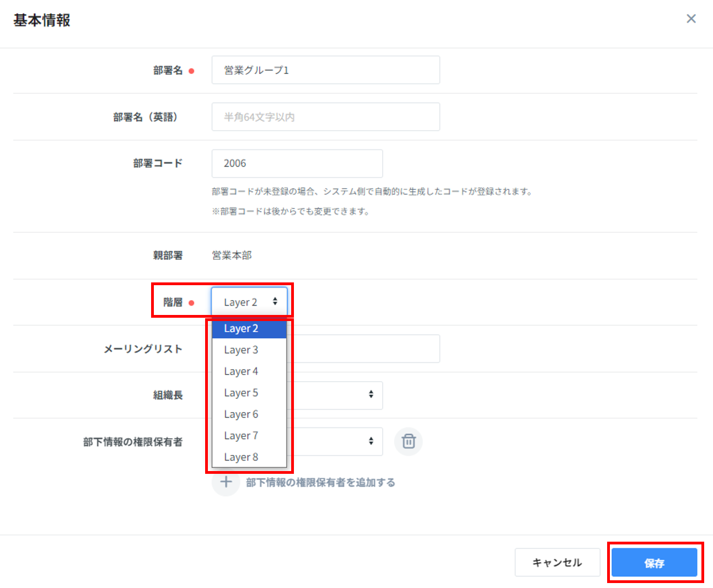Image resolution: width=713 pixels, height=588 pixels.
Task: Choose Layer 5 in the dropdown
Action: [x=249, y=393]
